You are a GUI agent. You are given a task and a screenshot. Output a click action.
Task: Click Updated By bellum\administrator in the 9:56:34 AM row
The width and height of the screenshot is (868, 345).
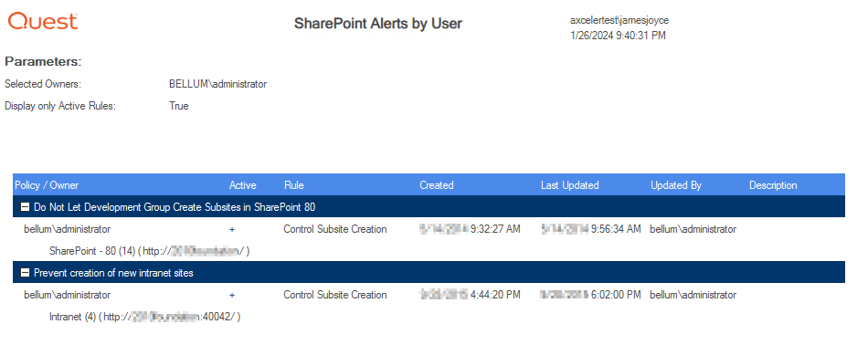pyautogui.click(x=693, y=229)
